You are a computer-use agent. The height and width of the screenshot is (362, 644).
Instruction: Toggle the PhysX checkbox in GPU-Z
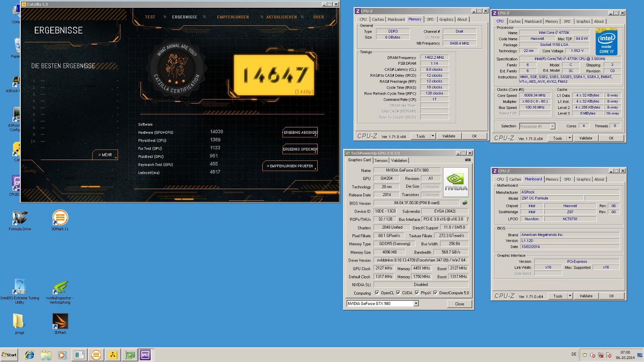click(x=417, y=293)
